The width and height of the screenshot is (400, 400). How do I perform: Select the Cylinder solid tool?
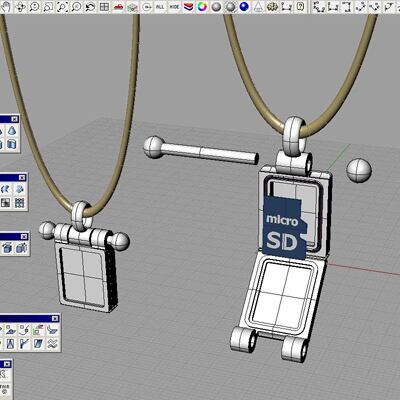click(x=13, y=144)
